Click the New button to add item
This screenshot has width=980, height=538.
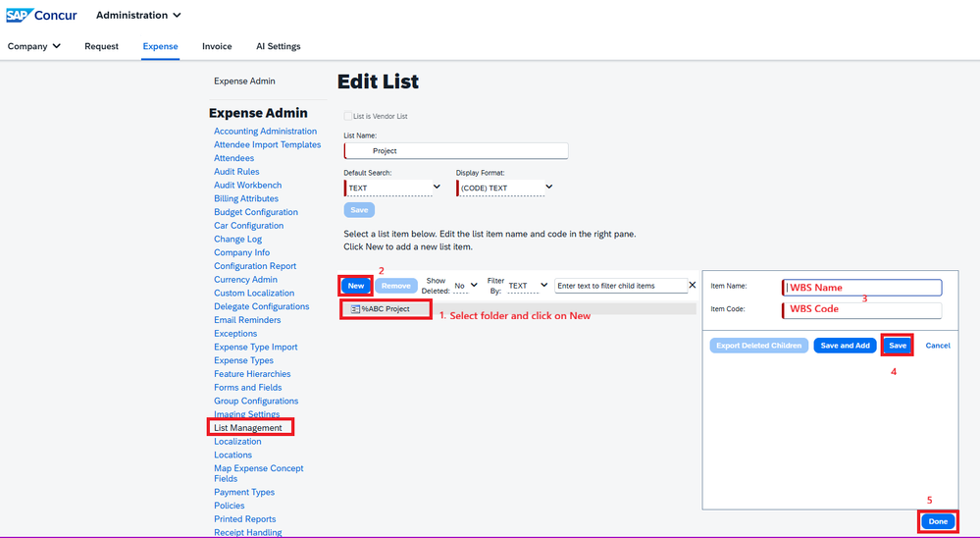[356, 286]
